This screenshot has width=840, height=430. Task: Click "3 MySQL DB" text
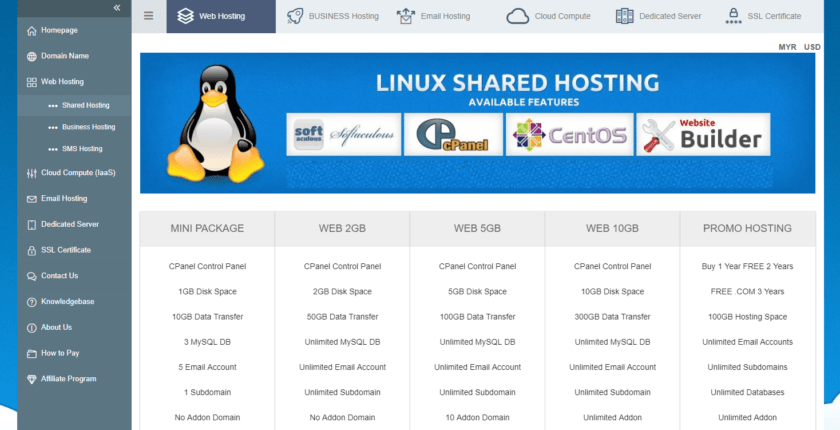coord(207,342)
